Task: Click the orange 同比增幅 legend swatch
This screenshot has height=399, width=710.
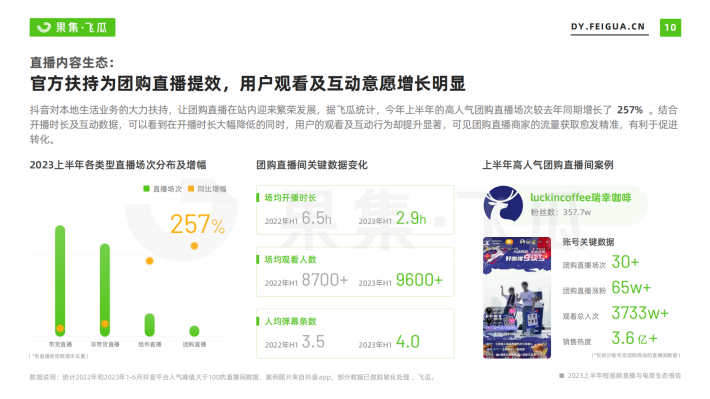Action: 191,188
